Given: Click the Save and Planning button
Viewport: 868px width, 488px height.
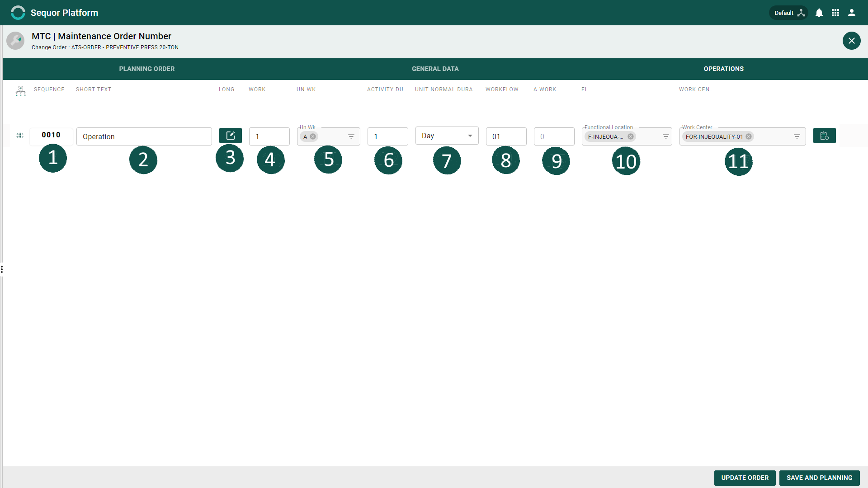Looking at the screenshot, I should [819, 478].
